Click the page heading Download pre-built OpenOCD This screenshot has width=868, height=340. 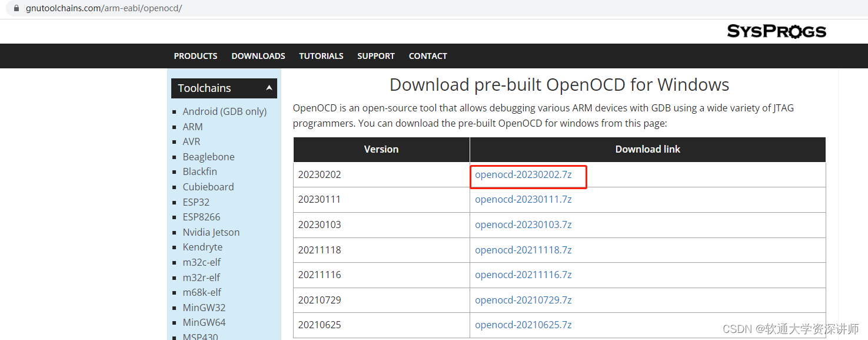pos(559,85)
